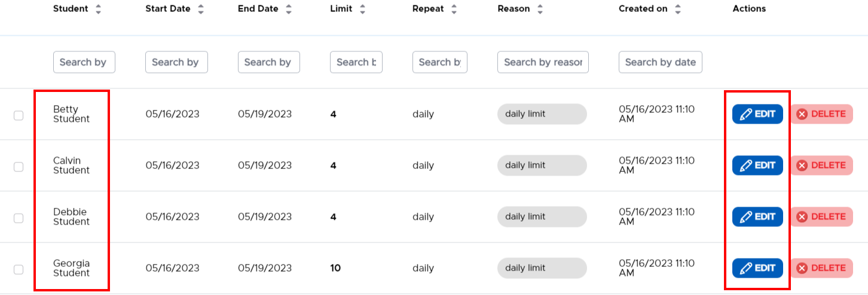868x295 pixels.
Task: Check the Calvin Student row
Action: coord(19,167)
